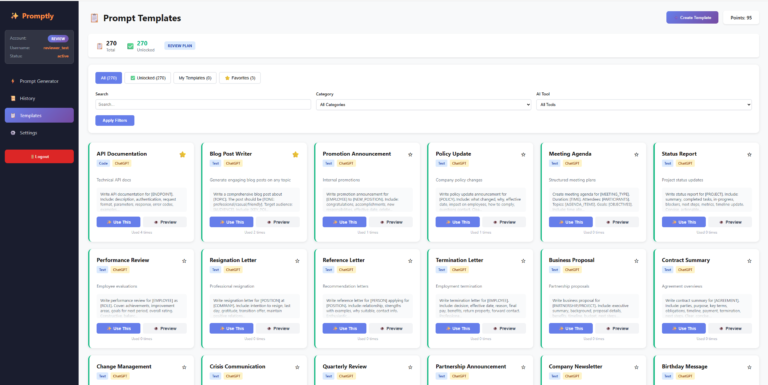The width and height of the screenshot is (768, 385).
Task: Open the AI Tool dropdown
Action: click(x=644, y=105)
